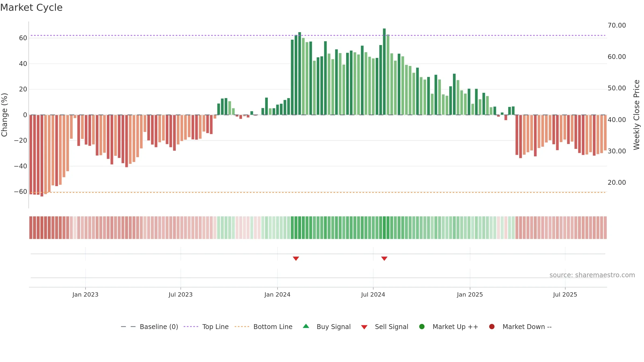Image resolution: width=644 pixels, height=362 pixels.
Task: Click the red Sell Signal legend triangle
Action: click(364, 327)
